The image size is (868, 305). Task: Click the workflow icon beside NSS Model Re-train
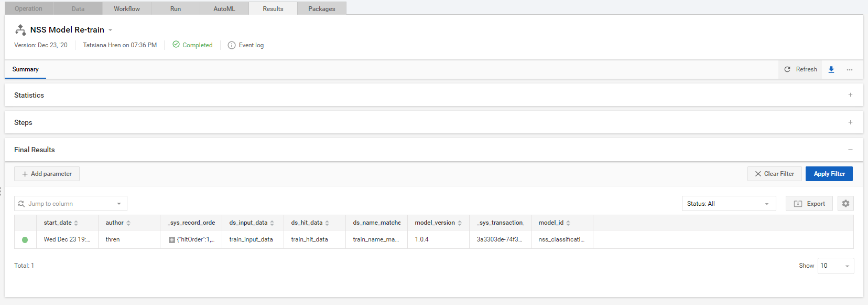point(20,29)
